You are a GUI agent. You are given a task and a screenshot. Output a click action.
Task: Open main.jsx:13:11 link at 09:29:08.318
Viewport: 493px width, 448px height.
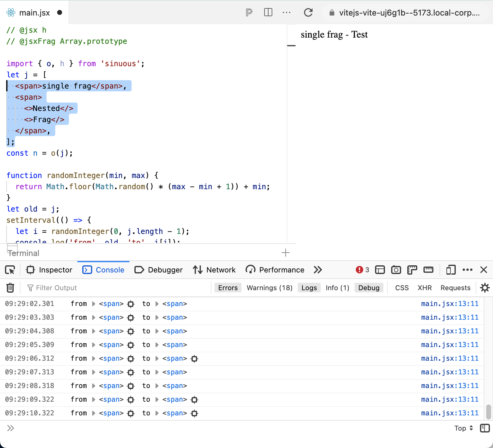point(450,386)
